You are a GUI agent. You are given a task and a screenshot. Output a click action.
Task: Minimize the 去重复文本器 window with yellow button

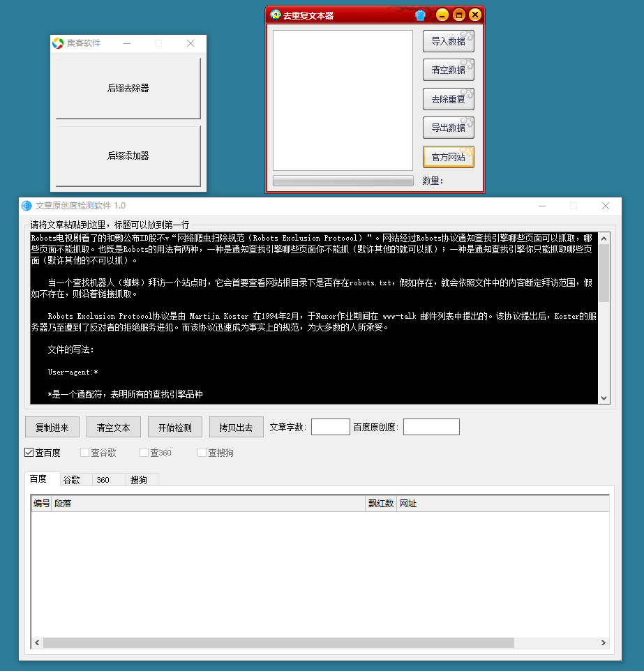[442, 15]
